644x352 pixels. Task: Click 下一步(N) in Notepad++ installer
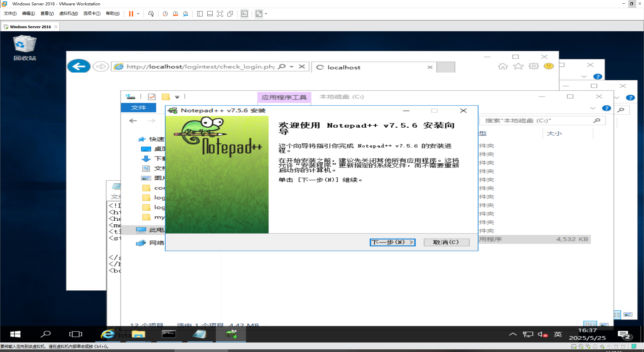[x=392, y=242]
